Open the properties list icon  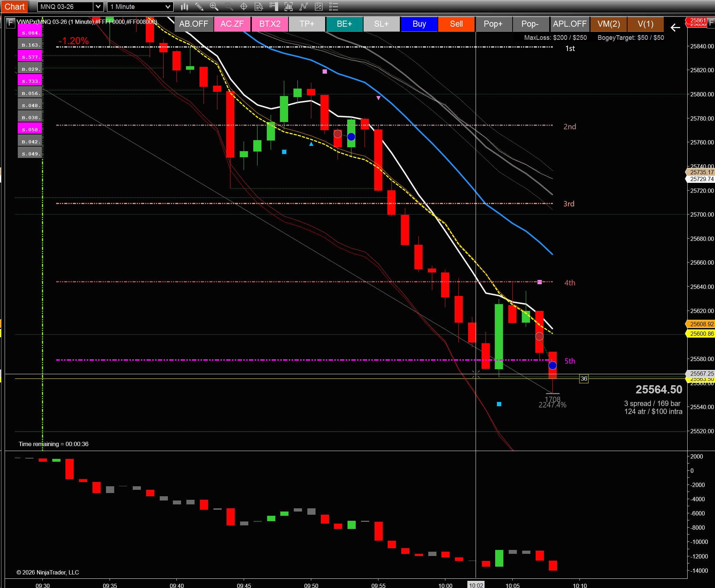click(x=333, y=6)
